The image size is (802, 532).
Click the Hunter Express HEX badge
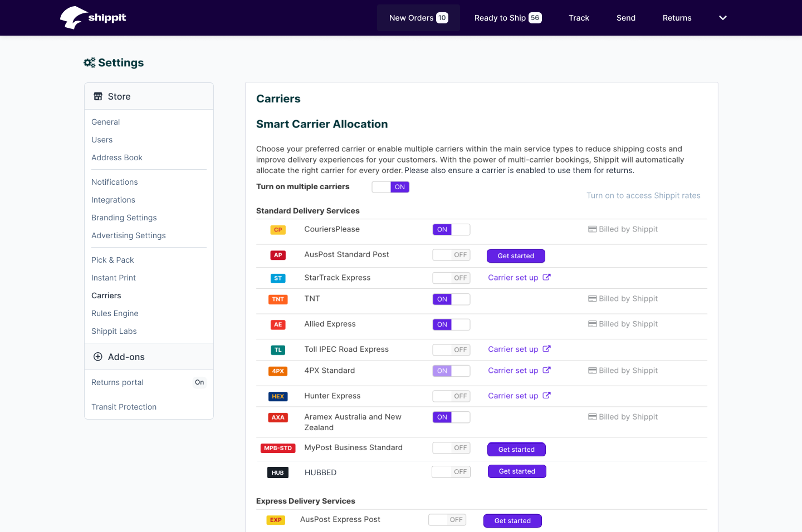(278, 396)
